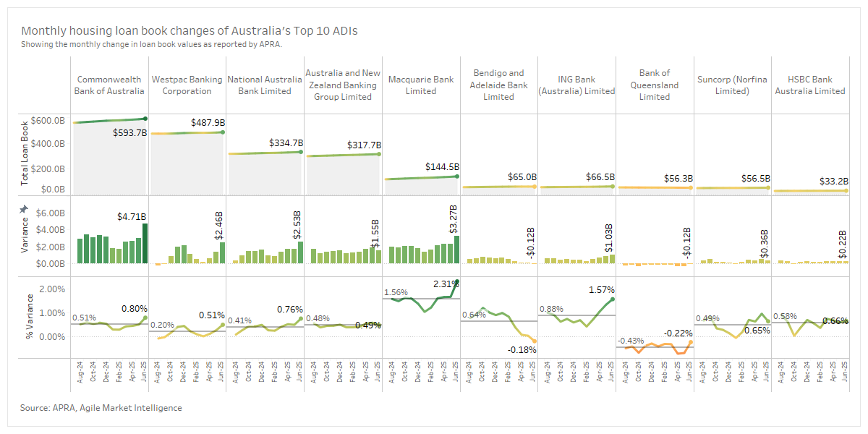Click the $0.22B HSBC variance label

click(843, 244)
